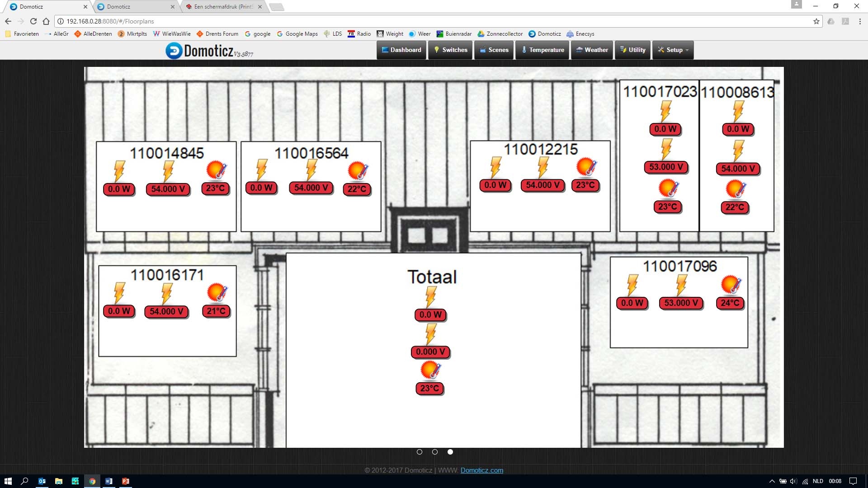
Task: Expand the Setup dropdown menu
Action: [x=673, y=50]
